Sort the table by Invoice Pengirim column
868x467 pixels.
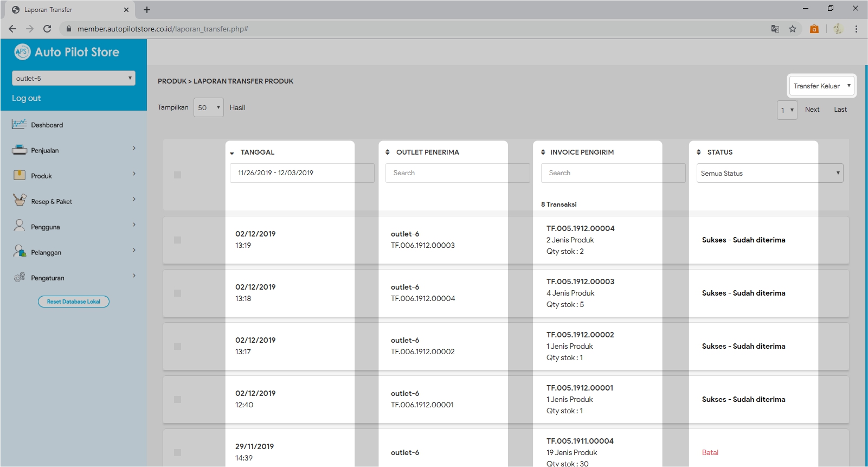(582, 152)
